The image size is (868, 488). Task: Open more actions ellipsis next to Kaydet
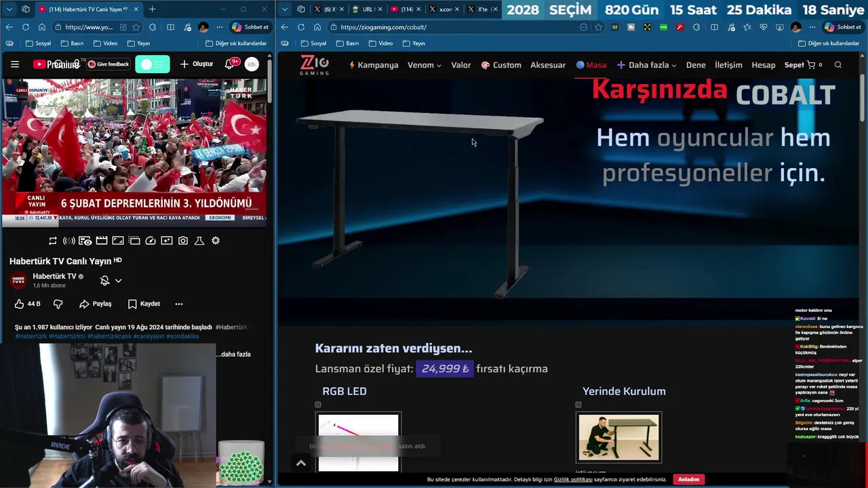coord(179,304)
